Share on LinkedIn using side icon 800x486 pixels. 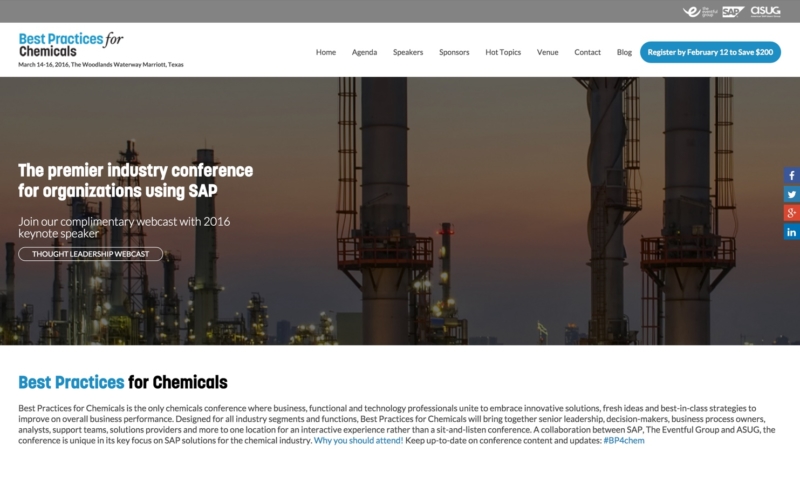click(791, 232)
